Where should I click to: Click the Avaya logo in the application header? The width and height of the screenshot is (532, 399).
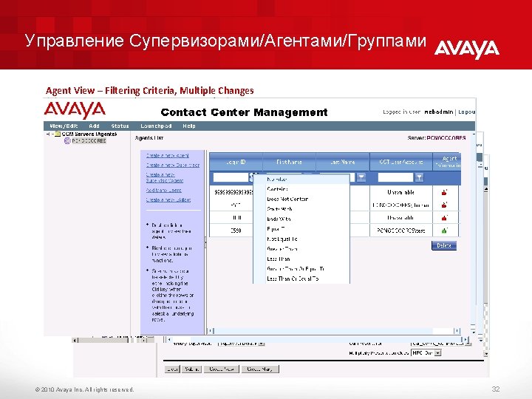click(x=75, y=110)
